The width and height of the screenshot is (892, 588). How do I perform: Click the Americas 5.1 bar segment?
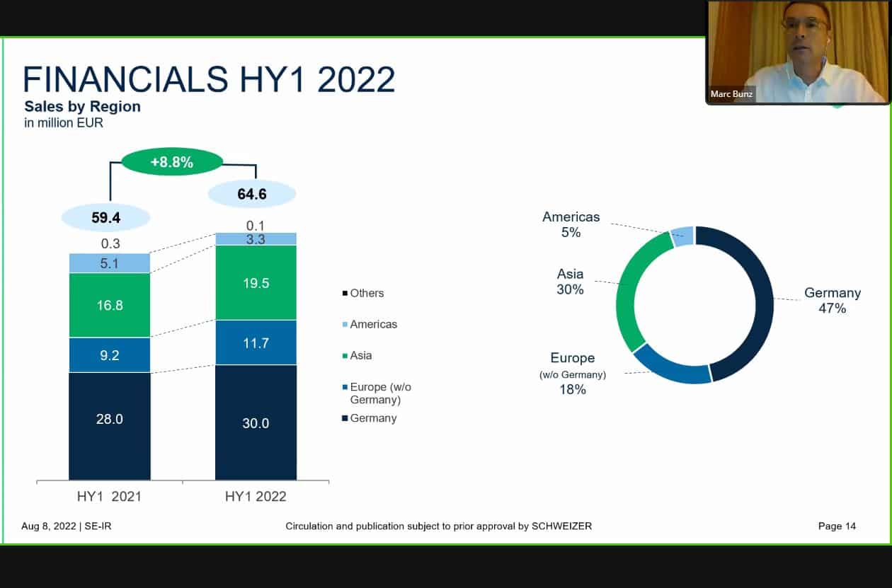click(110, 263)
